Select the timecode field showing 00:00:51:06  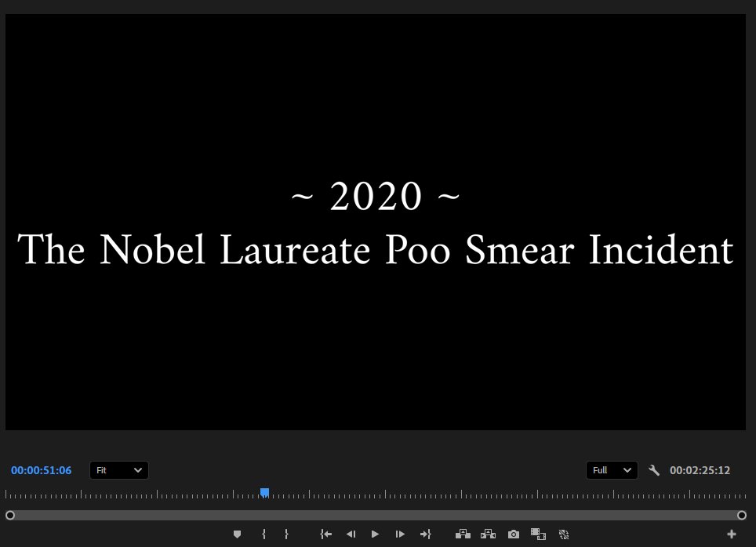click(41, 470)
